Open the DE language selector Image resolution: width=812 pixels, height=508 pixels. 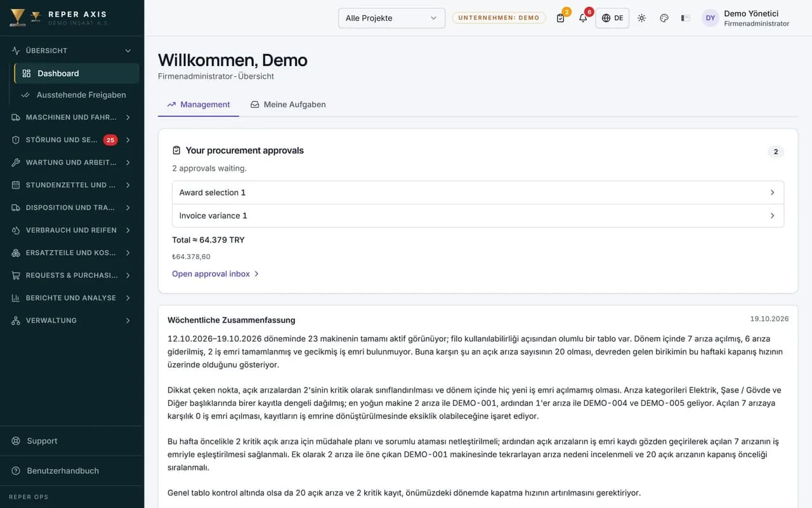[x=612, y=18]
